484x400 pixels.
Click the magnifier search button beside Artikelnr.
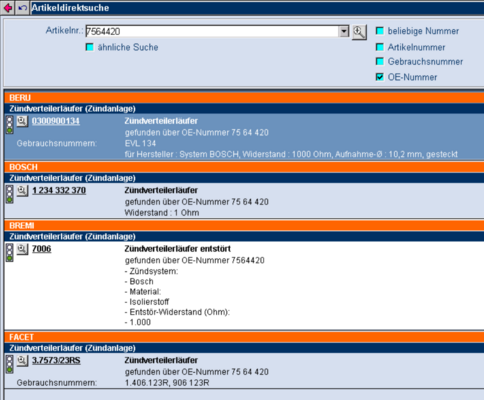[x=359, y=32]
